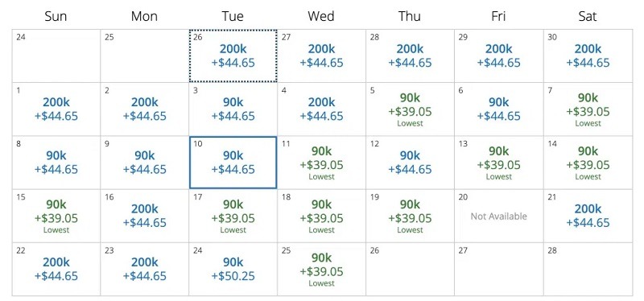The width and height of the screenshot is (644, 301).
Task: Select Monday 9 fare 90k +$44.65
Action: tap(145, 163)
